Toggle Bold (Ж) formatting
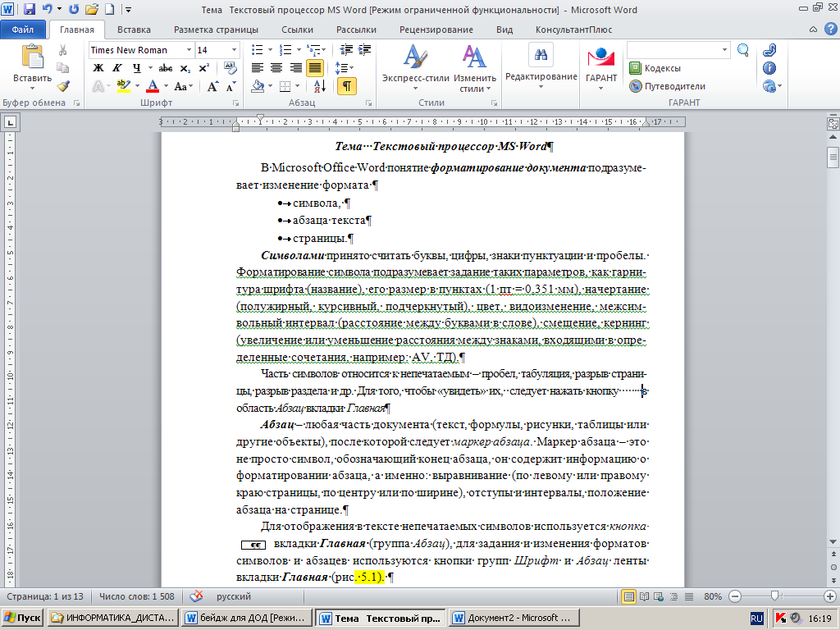 point(98,68)
